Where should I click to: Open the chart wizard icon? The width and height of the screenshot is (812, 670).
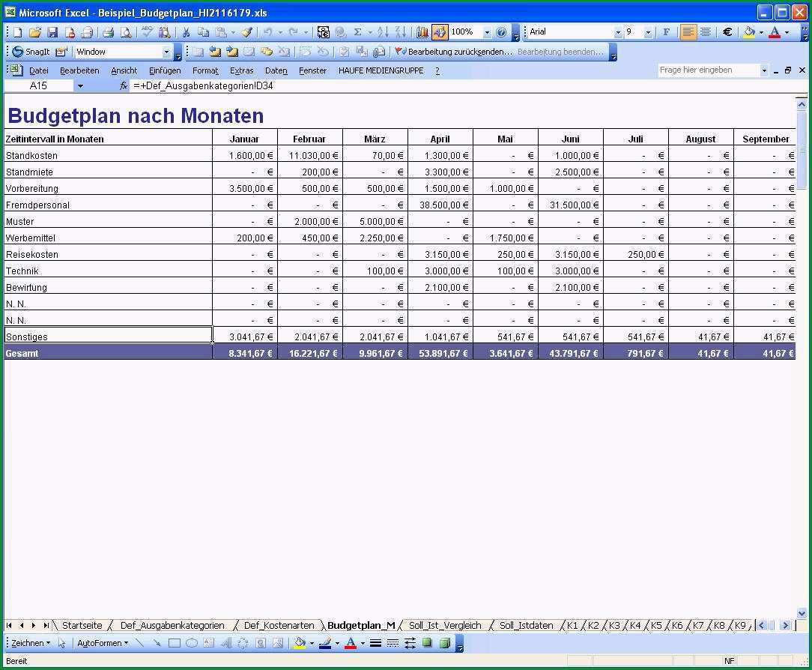(x=422, y=32)
